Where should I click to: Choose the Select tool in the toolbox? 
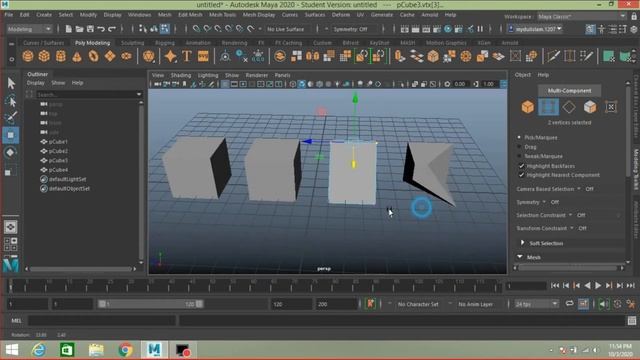tap(11, 83)
